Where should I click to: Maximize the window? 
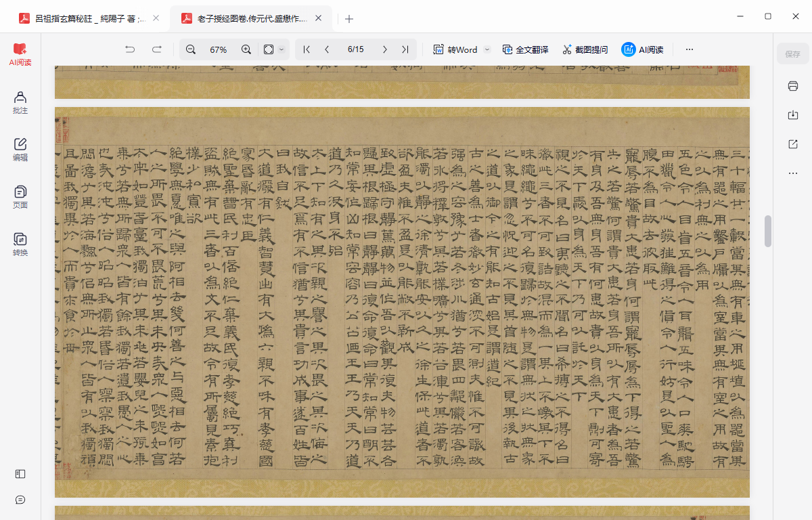pos(768,16)
